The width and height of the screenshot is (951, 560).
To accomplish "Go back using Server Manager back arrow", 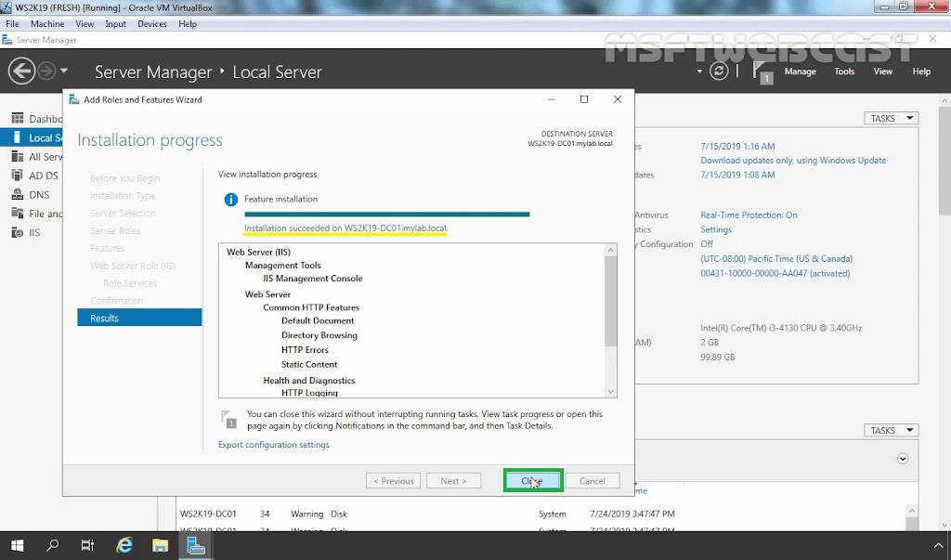I will 21,72.
